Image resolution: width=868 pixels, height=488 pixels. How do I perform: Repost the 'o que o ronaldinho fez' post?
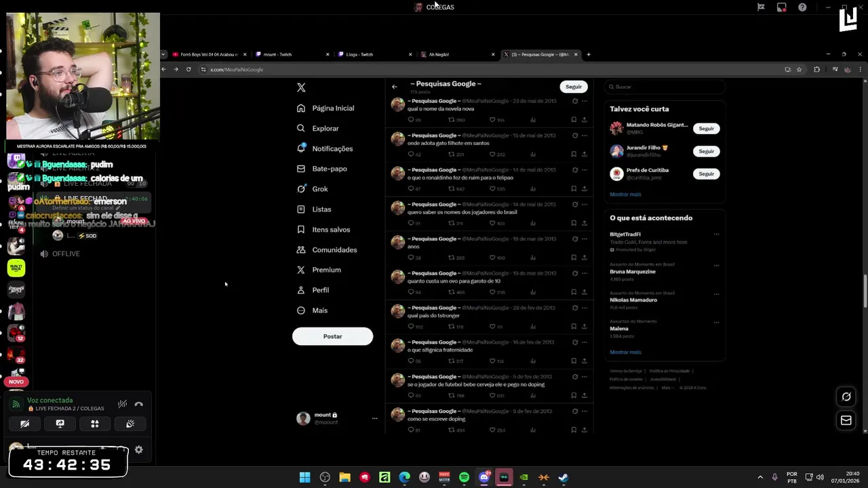point(452,189)
